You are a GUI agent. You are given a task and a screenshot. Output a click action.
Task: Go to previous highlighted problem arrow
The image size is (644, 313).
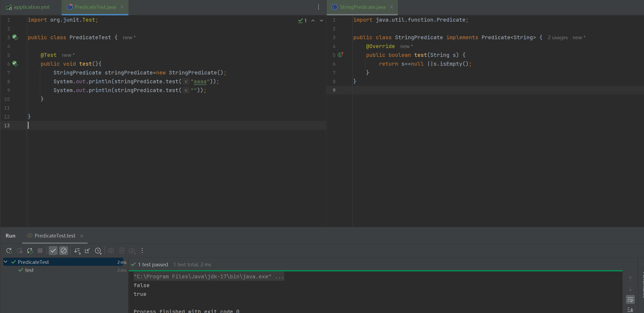click(x=313, y=21)
